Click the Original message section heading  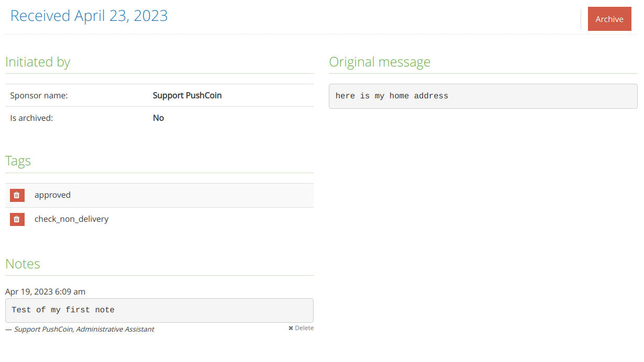[x=380, y=62]
